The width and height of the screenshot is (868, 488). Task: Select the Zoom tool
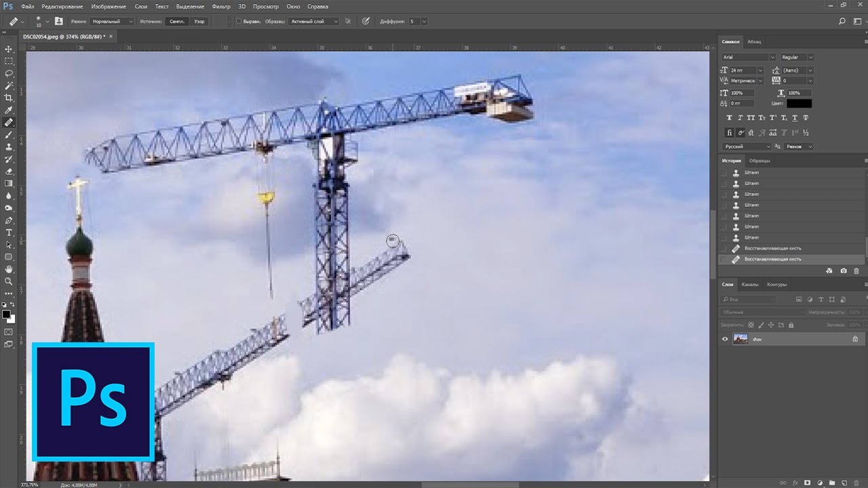click(9, 281)
